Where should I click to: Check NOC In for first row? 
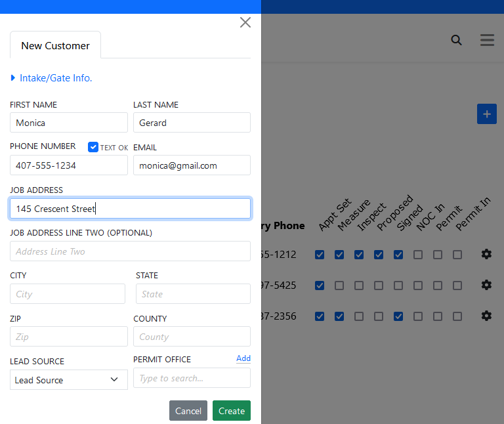click(x=418, y=255)
